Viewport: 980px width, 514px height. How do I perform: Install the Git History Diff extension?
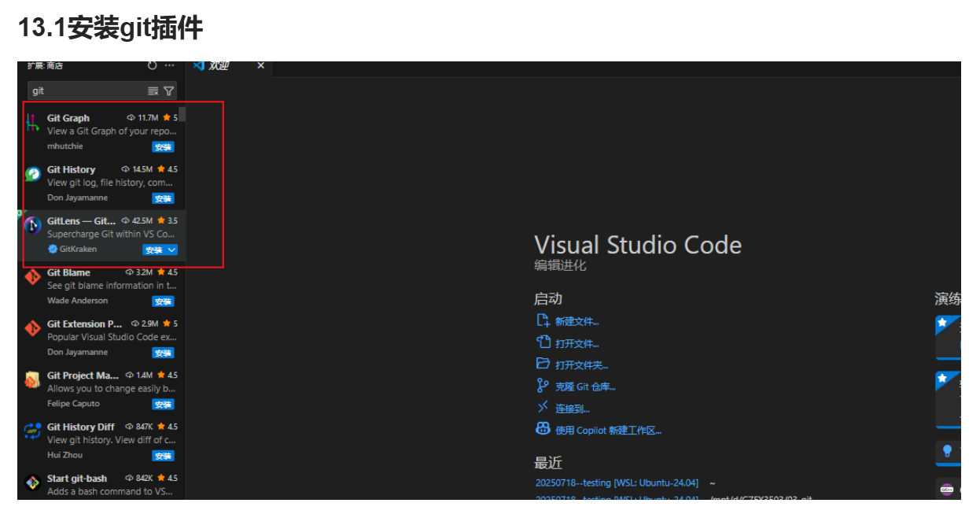(x=163, y=456)
